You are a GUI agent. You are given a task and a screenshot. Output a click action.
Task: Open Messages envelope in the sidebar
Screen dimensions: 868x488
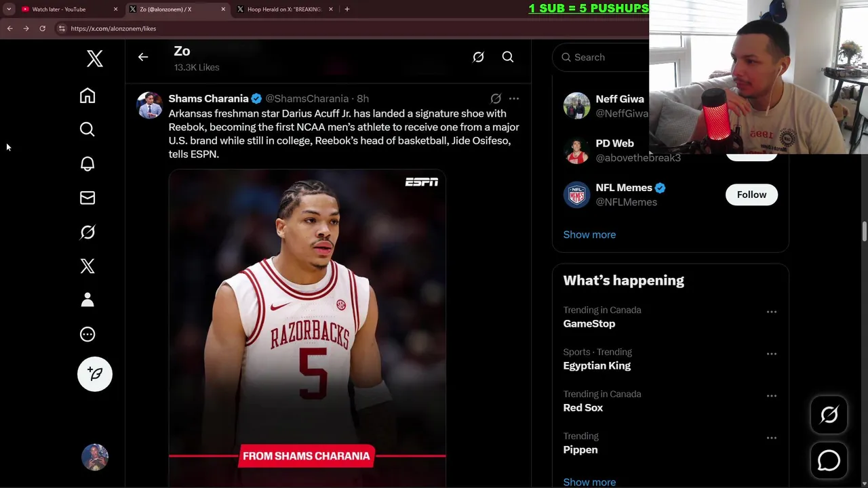point(87,198)
